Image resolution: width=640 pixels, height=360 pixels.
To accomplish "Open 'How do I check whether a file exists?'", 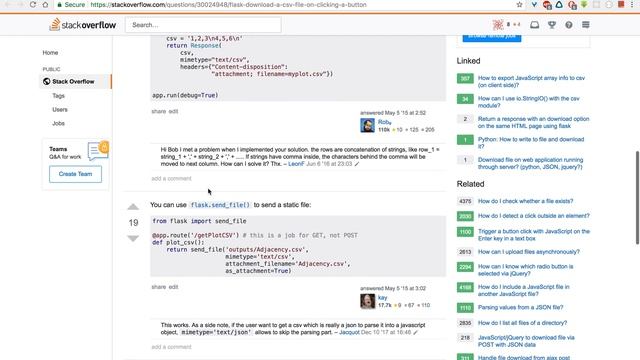I will tap(525, 201).
